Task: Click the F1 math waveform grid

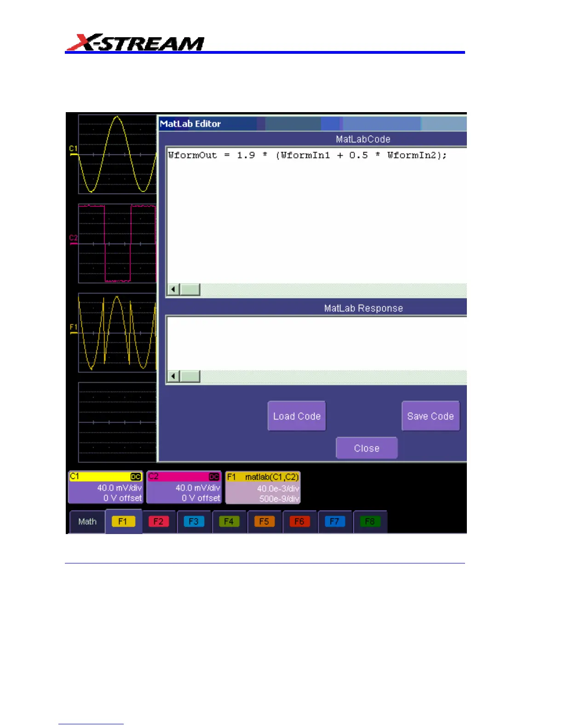Action: 117,333
